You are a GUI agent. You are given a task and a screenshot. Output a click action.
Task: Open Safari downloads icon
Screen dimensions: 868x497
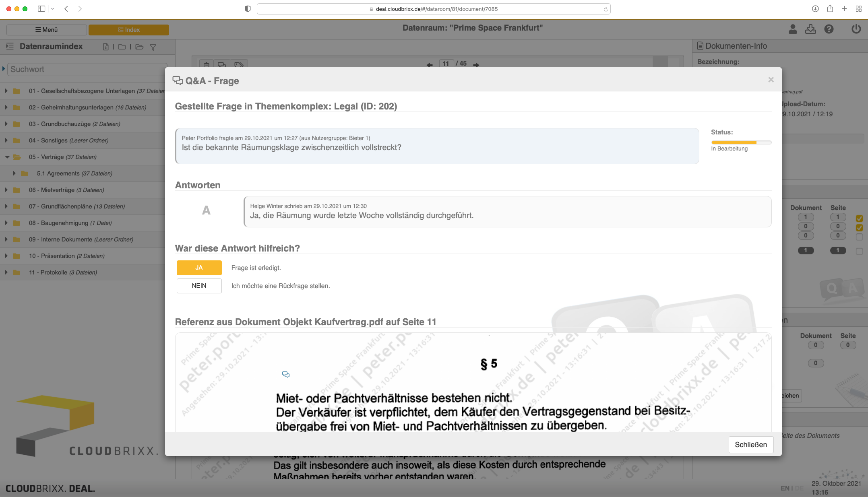(815, 8)
